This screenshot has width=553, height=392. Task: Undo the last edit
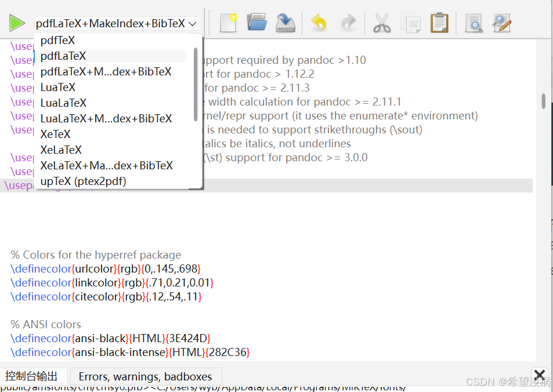[318, 23]
